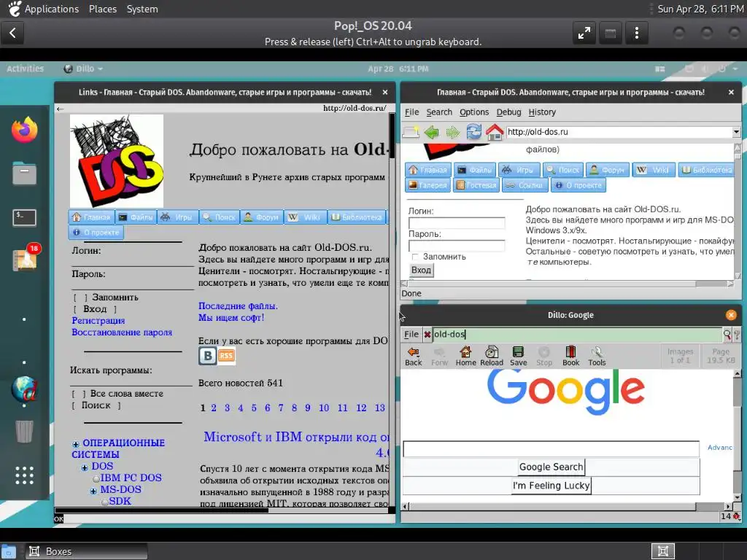Open Регистрация link in Links

click(98, 321)
